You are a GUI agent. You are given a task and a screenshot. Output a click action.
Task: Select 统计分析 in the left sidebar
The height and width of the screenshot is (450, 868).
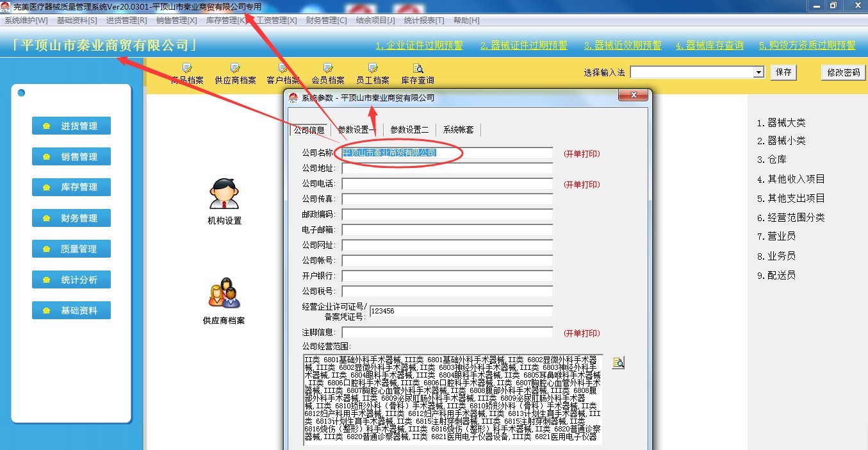click(71, 279)
